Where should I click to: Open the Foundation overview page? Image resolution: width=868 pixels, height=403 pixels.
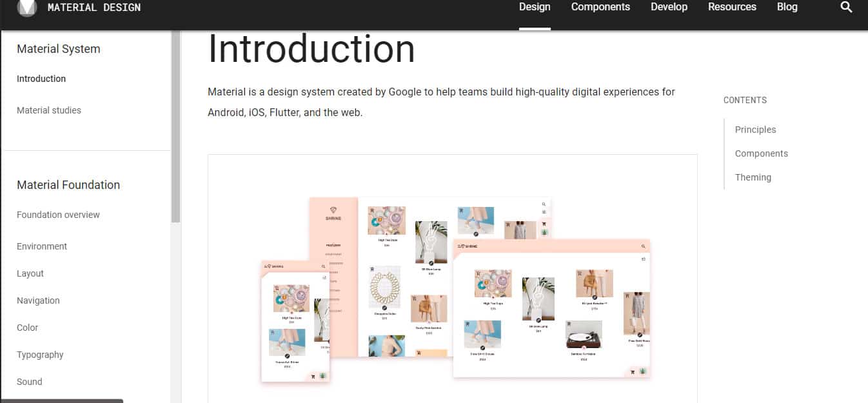tap(58, 215)
